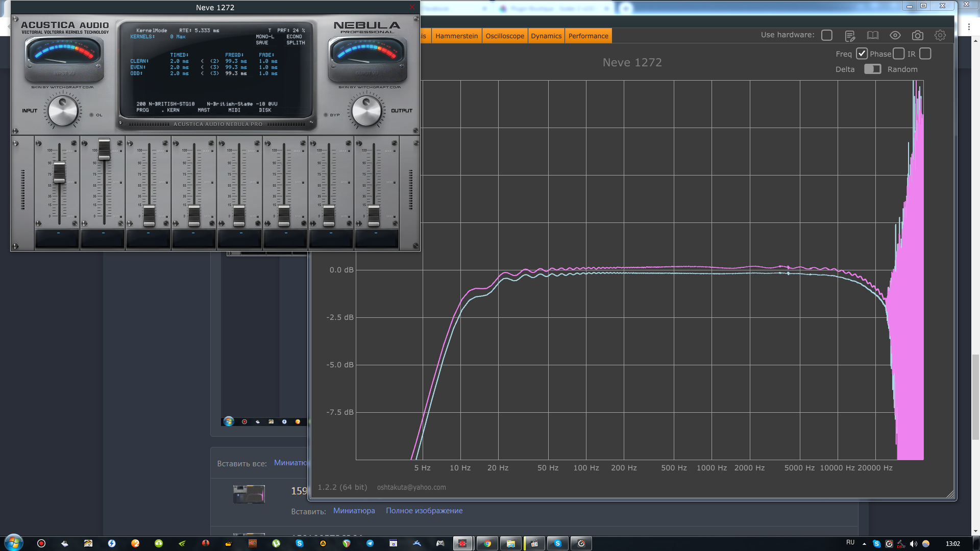Select the MIDI page on Nebula display
This screenshot has width=980, height=551.
tap(234, 110)
